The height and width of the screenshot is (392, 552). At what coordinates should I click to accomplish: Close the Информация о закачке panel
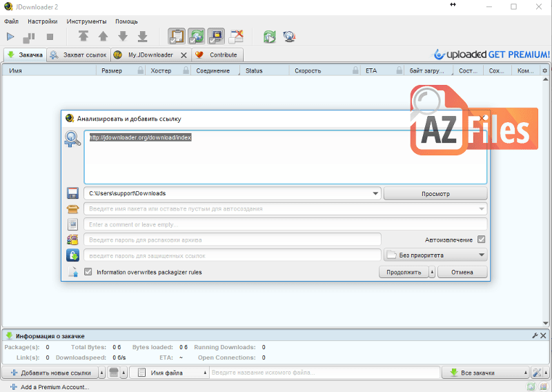point(543,335)
